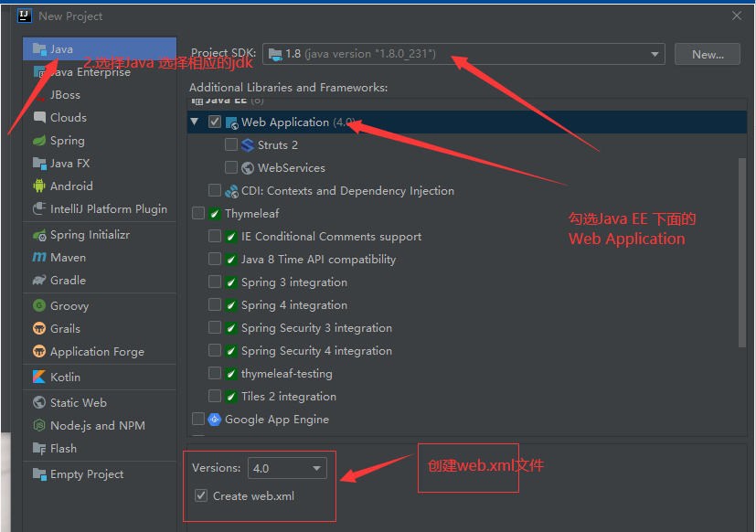Click the Thymeleaf leaf icon
This screenshot has width=756, height=532.
pos(215,214)
